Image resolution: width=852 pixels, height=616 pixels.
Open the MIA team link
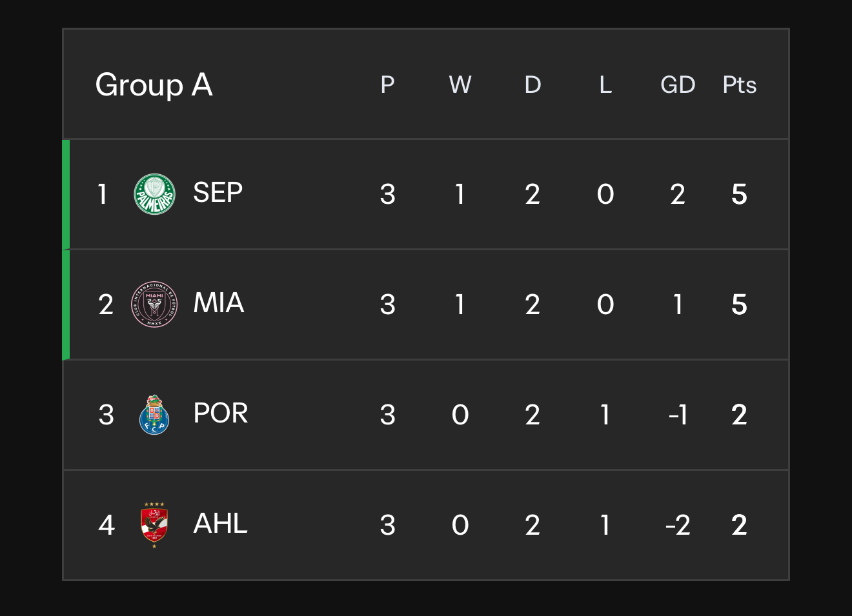click(219, 303)
